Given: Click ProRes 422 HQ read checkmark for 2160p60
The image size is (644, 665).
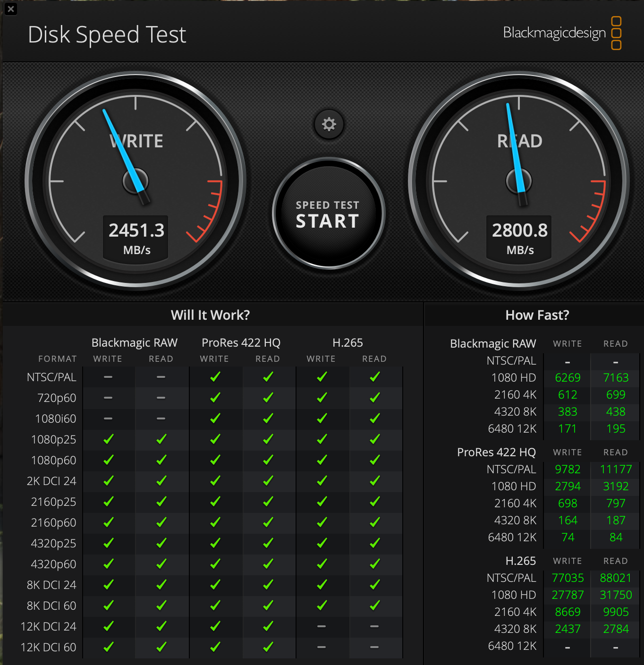Looking at the screenshot, I should coord(268,522).
